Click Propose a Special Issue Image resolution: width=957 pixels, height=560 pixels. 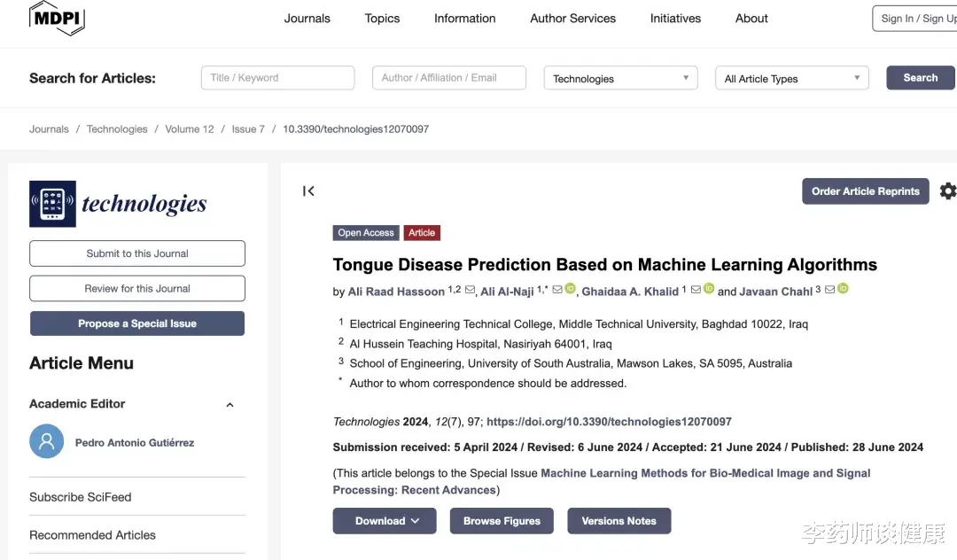coord(137,323)
